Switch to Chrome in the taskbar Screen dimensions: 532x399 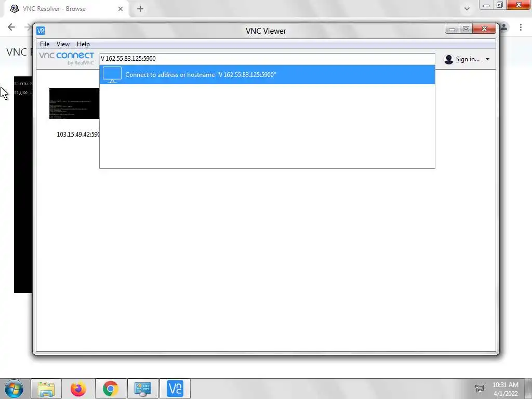111,389
